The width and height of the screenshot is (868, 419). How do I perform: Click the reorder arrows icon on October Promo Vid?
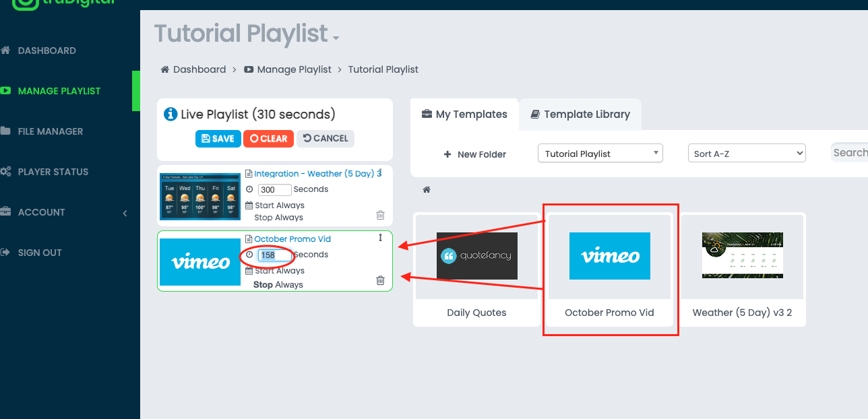click(380, 238)
